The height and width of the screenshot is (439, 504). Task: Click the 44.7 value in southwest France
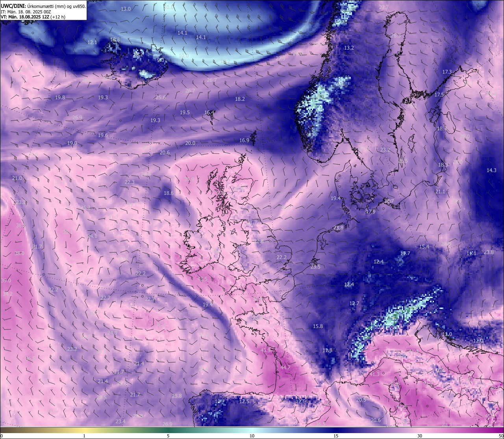tap(285, 367)
